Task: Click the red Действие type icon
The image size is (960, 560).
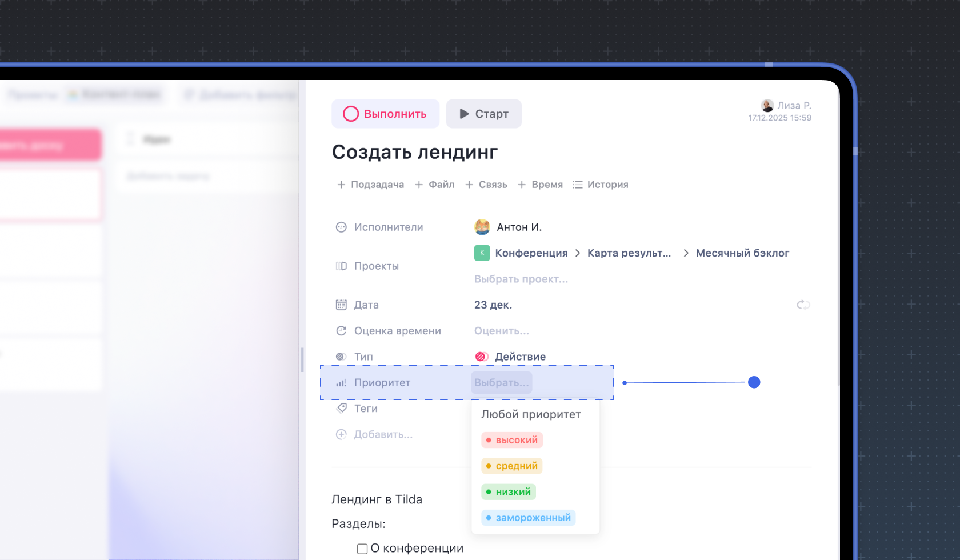Action: tap(481, 357)
